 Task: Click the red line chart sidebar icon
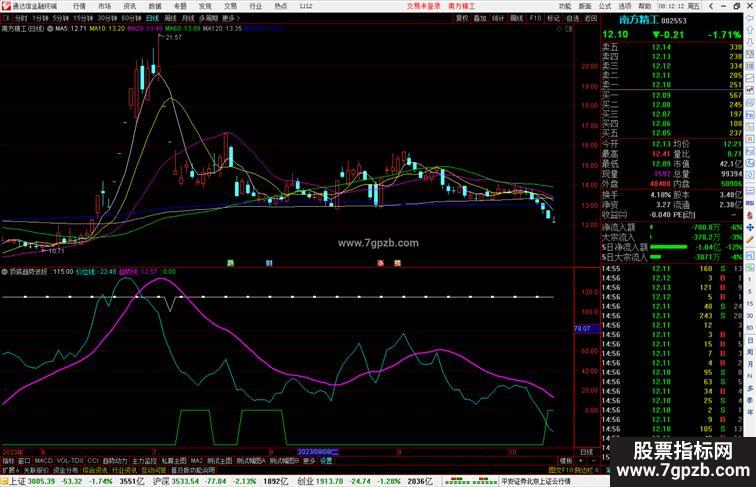[x=750, y=78]
